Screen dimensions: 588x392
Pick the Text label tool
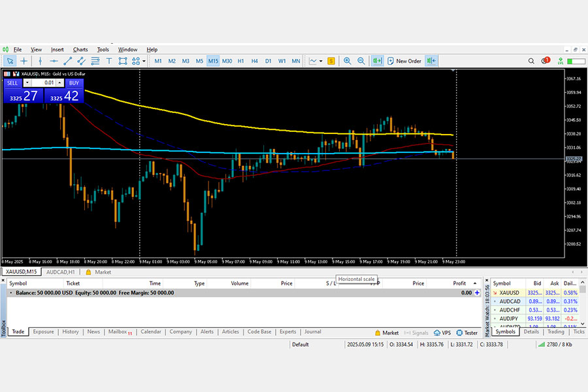pyautogui.click(x=109, y=61)
